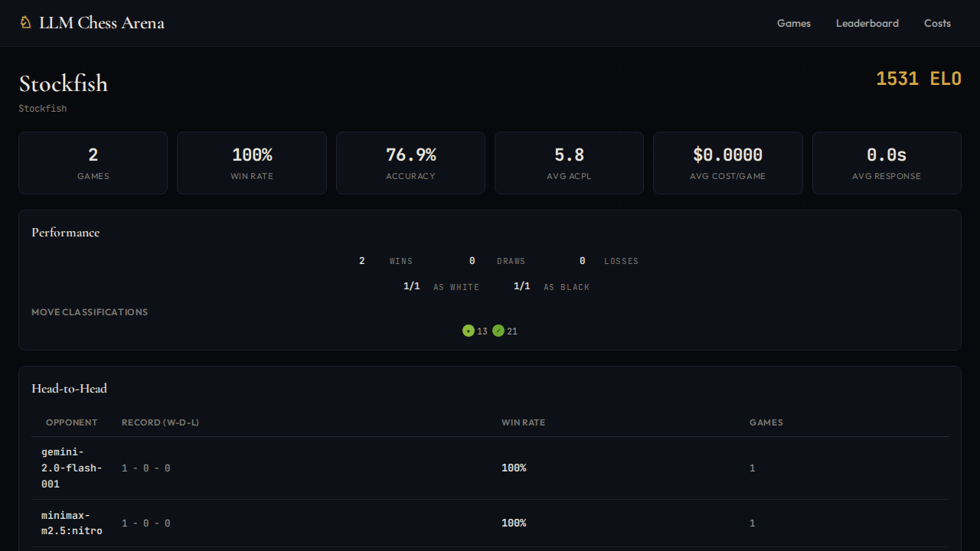Click the first green move classification icon
980x551 pixels.
(469, 331)
